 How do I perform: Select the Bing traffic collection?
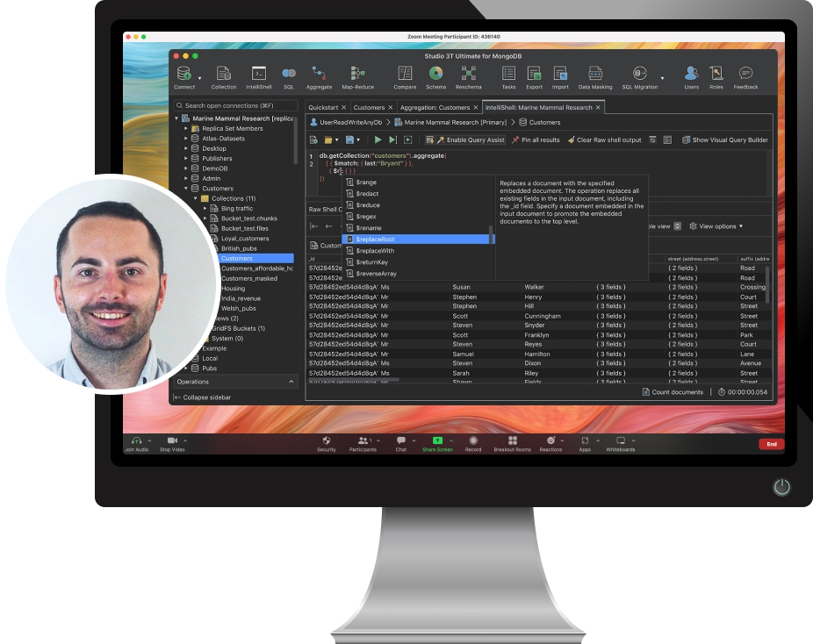(x=237, y=208)
